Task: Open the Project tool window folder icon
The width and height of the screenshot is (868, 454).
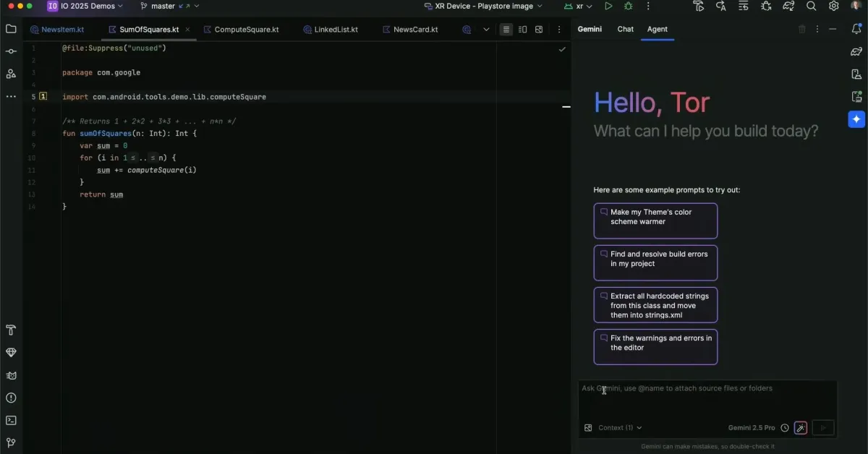Action: click(x=11, y=30)
